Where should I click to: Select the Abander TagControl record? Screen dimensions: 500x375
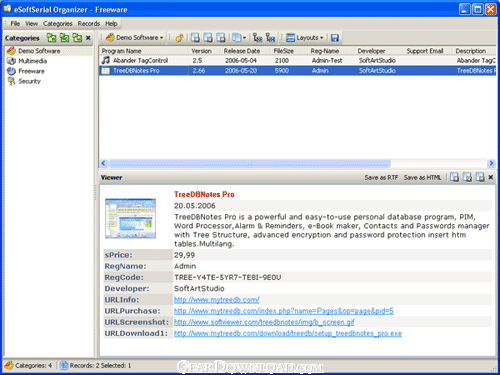pos(298,61)
